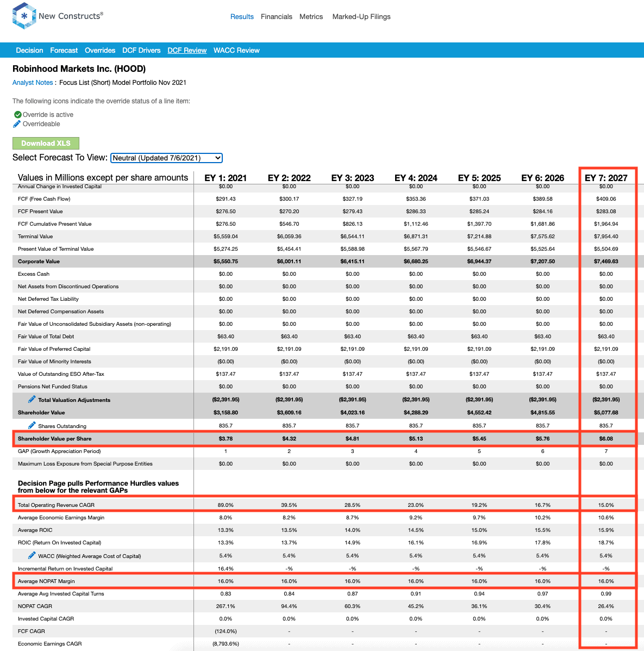
Task: Open the Select Forecast To View dropdown
Action: (166, 158)
